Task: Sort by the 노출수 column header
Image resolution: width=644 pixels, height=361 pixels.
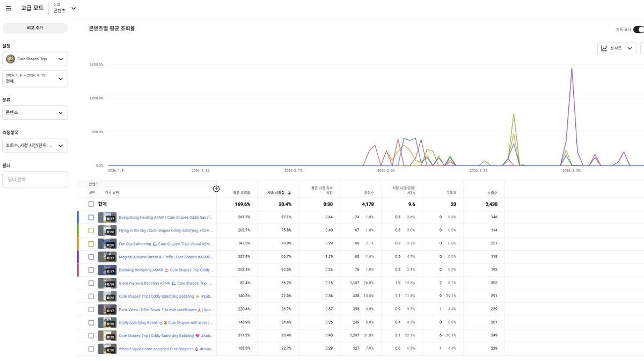Action: coord(492,192)
